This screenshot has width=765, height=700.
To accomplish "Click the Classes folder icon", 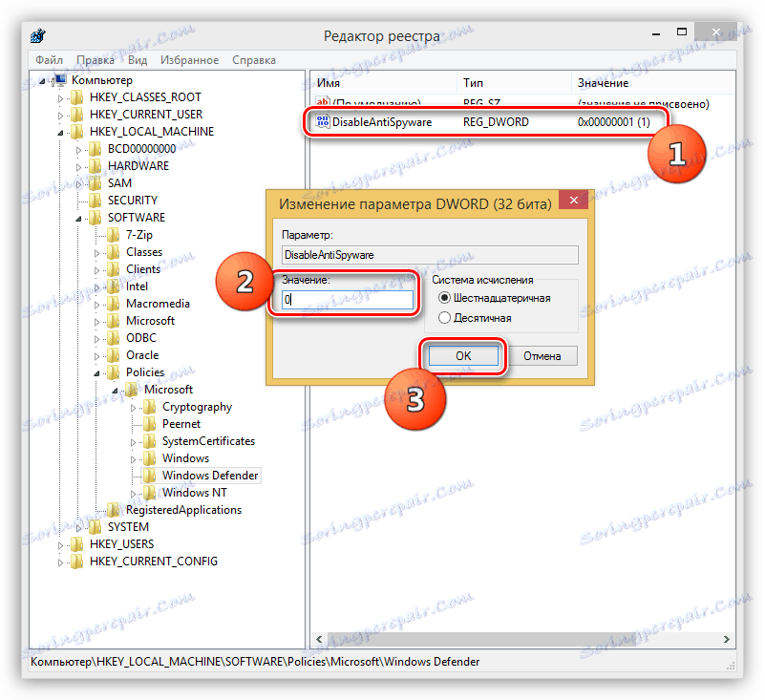I will click(x=114, y=252).
